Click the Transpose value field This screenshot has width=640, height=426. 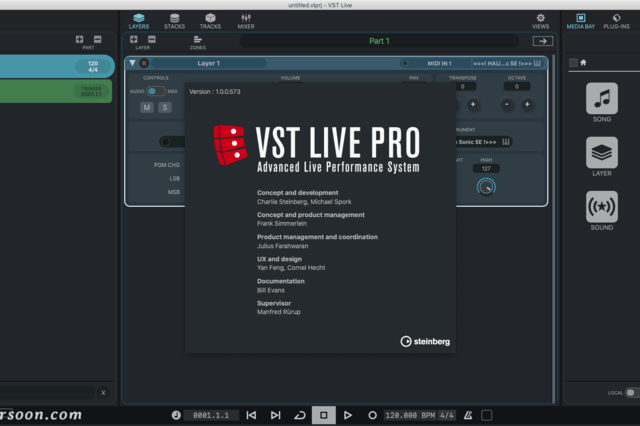coord(462,87)
